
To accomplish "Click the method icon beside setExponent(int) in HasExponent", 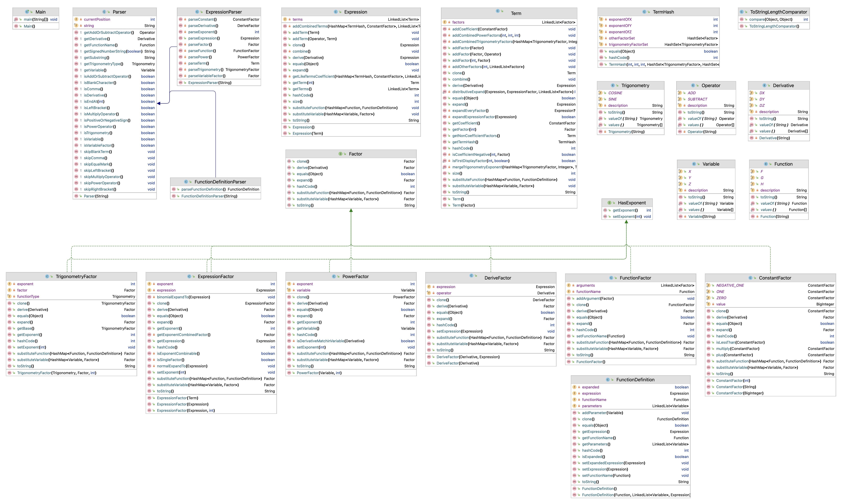I will pos(605,217).
